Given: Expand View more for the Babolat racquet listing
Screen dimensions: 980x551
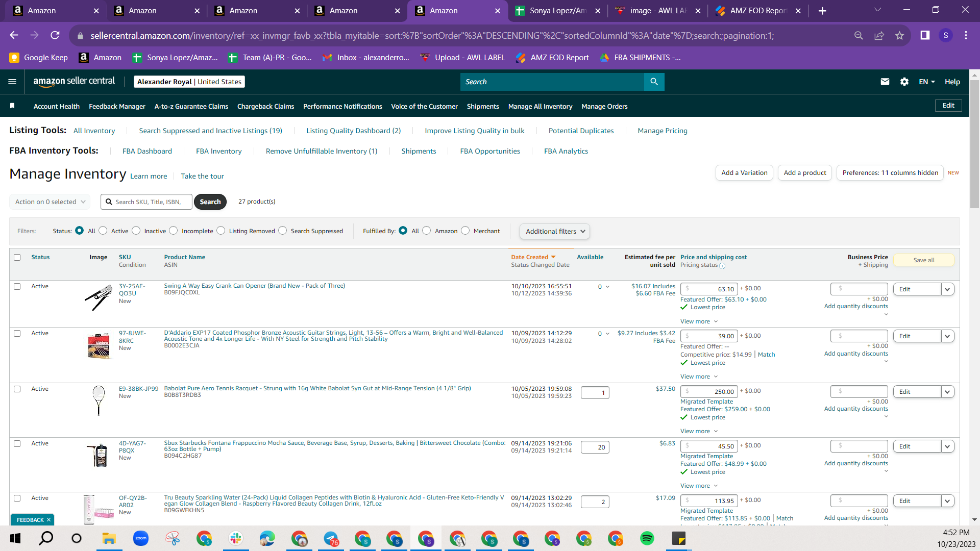Looking at the screenshot, I should coord(699,431).
